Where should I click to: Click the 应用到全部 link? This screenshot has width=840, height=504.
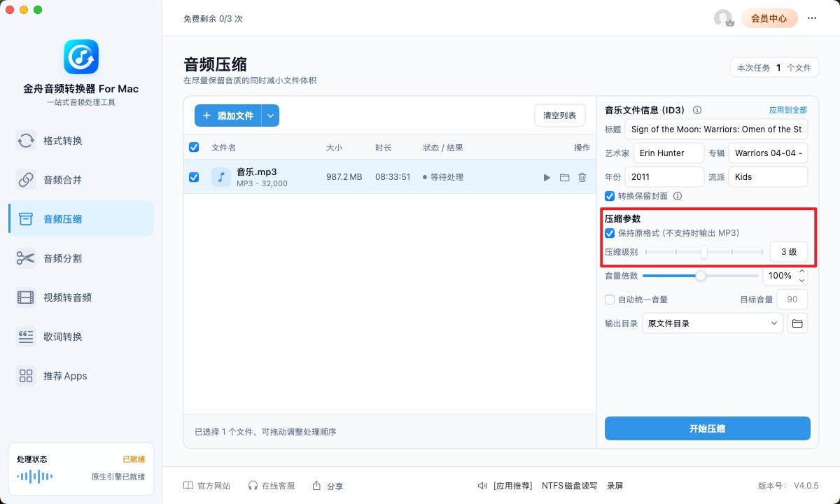[x=788, y=110]
